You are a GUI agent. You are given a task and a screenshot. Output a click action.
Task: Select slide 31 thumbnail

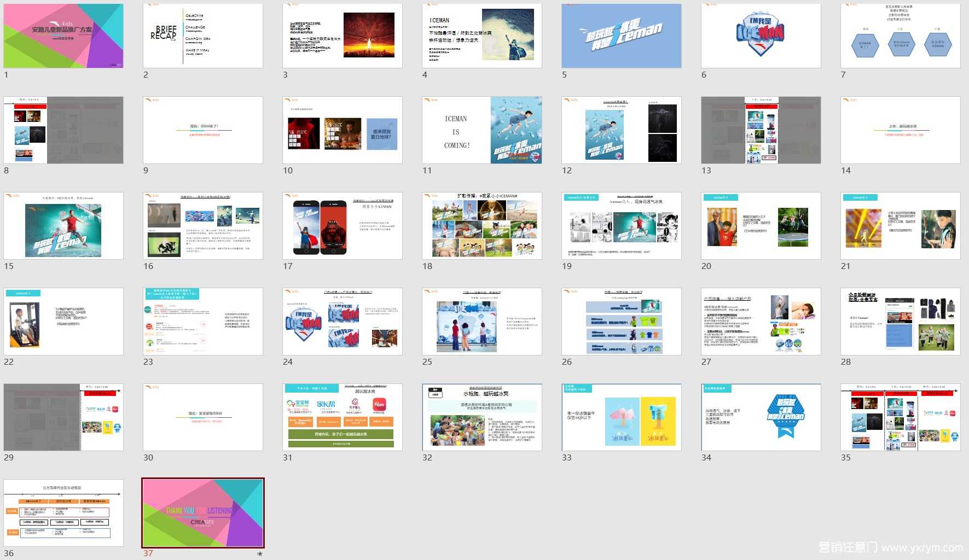[343, 417]
